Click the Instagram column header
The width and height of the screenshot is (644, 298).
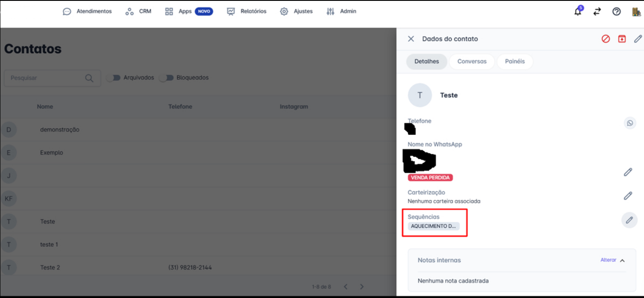(294, 106)
